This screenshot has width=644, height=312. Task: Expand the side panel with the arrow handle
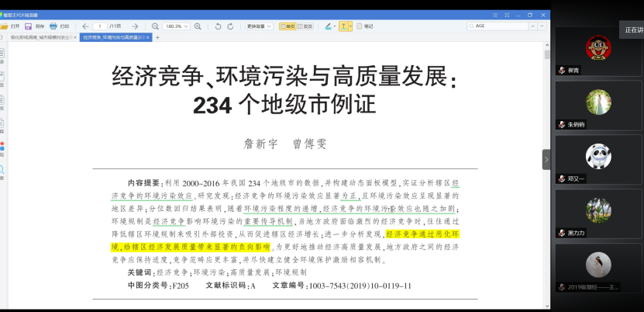pos(546,160)
